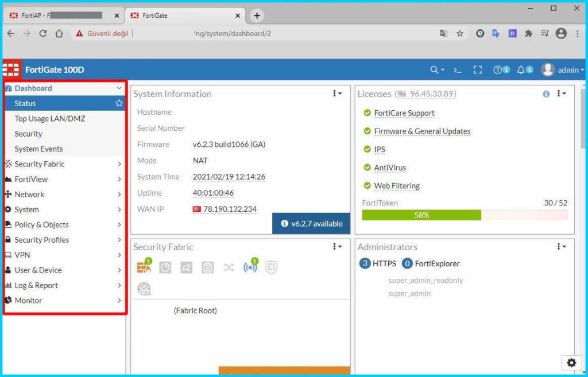This screenshot has height=377, width=588.
Task: Click the clipboard-shaped Security Fabric icon
Action: (x=207, y=267)
